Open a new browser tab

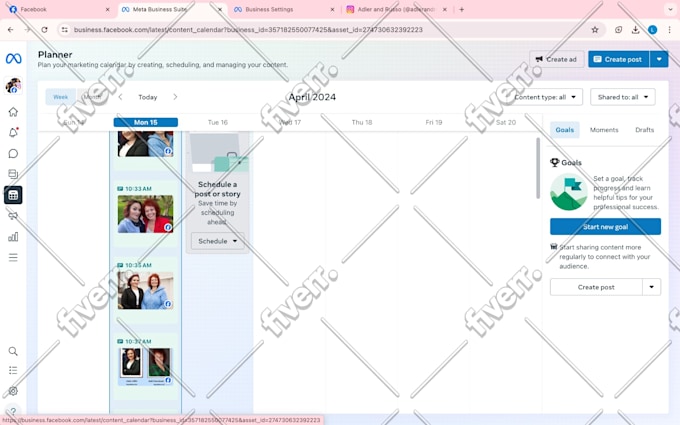click(x=461, y=9)
